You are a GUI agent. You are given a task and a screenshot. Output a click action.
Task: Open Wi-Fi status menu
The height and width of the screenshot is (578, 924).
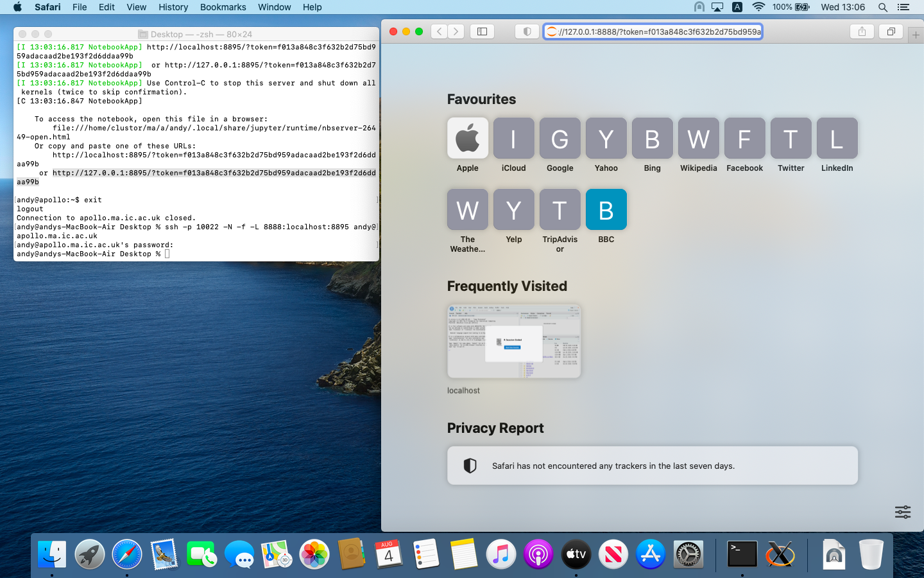[x=758, y=7]
